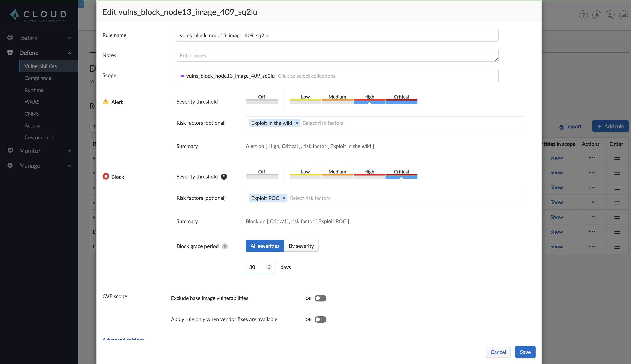Open the user profile icon
The image size is (631, 364).
pyautogui.click(x=610, y=15)
